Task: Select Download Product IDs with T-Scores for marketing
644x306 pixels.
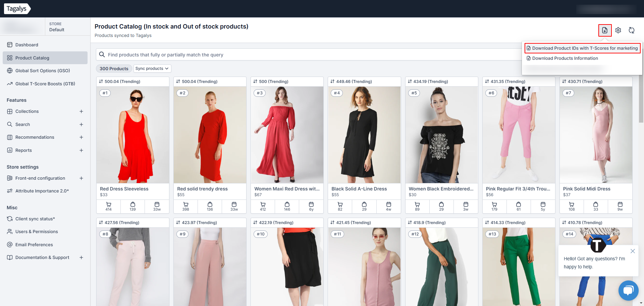Action: coord(582,48)
